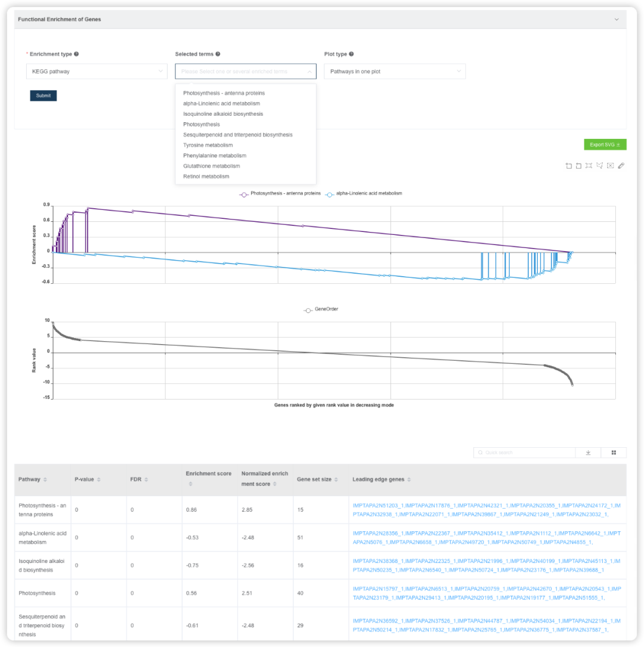Click the Export SVG button
The image size is (644, 647).
[x=605, y=145]
